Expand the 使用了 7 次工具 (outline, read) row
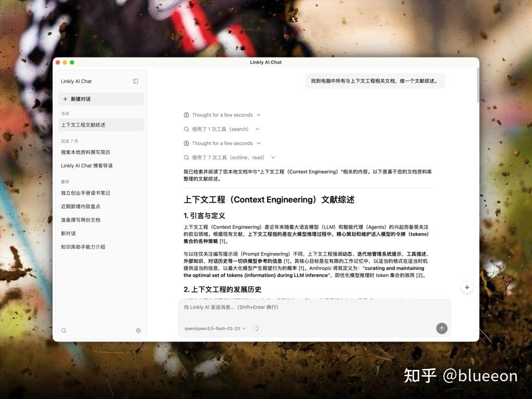 coord(229,157)
